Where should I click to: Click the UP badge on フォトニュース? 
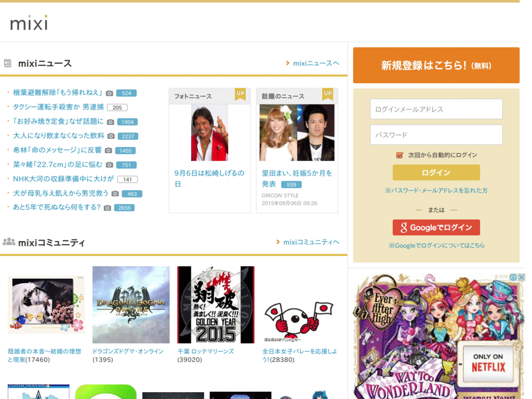pos(240,95)
